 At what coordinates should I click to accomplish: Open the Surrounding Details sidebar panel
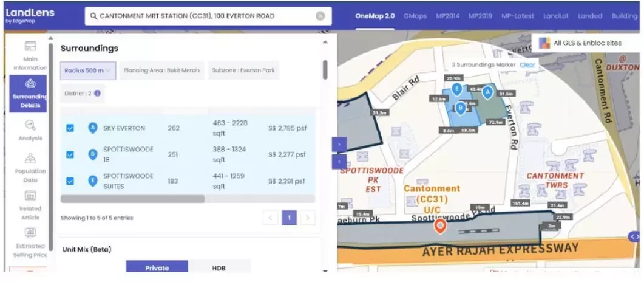click(x=29, y=94)
